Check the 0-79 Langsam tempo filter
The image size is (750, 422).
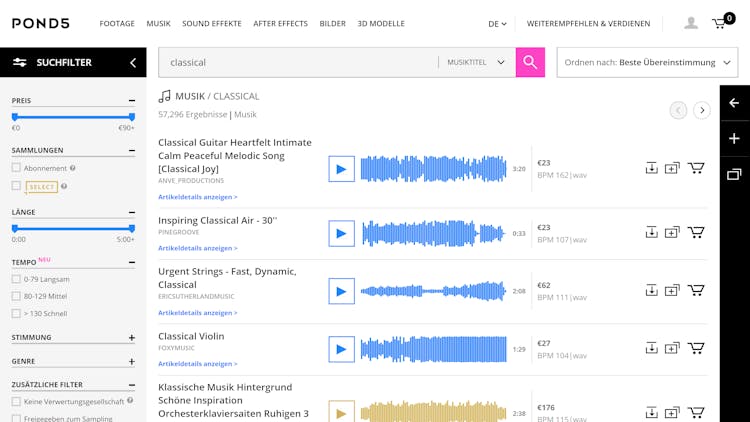point(16,279)
